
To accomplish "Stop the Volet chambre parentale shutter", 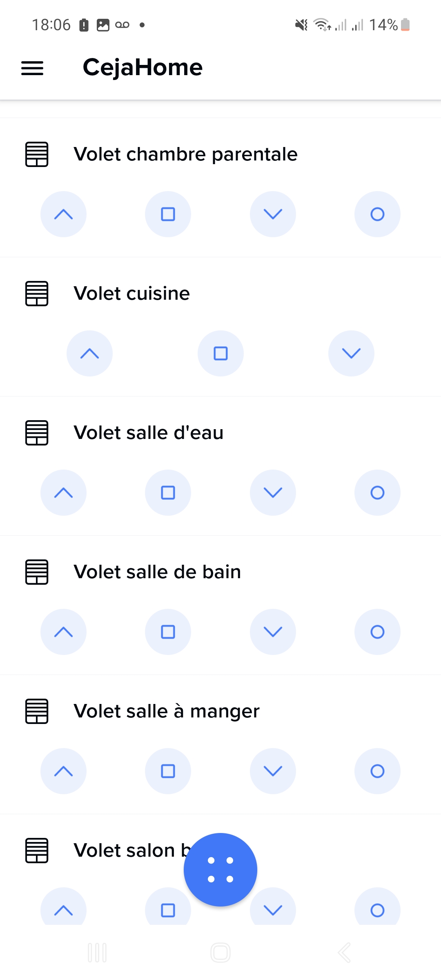I will pyautogui.click(x=168, y=214).
